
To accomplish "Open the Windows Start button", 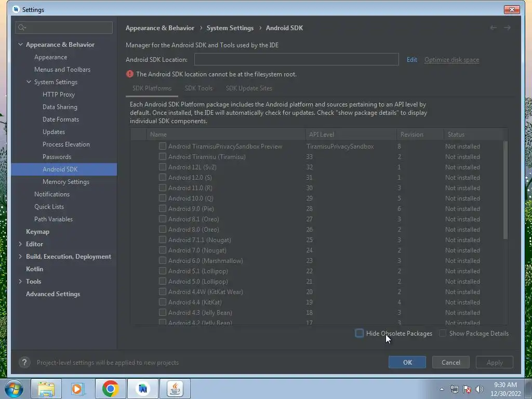I will (x=14, y=389).
